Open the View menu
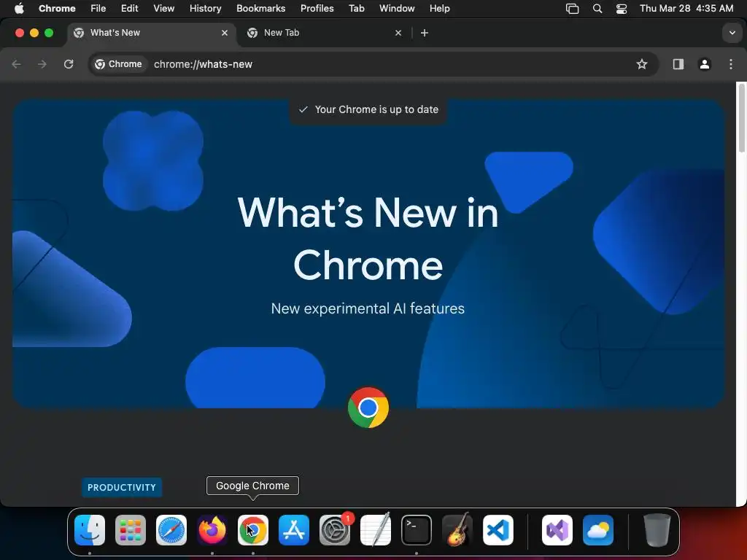 (163, 9)
